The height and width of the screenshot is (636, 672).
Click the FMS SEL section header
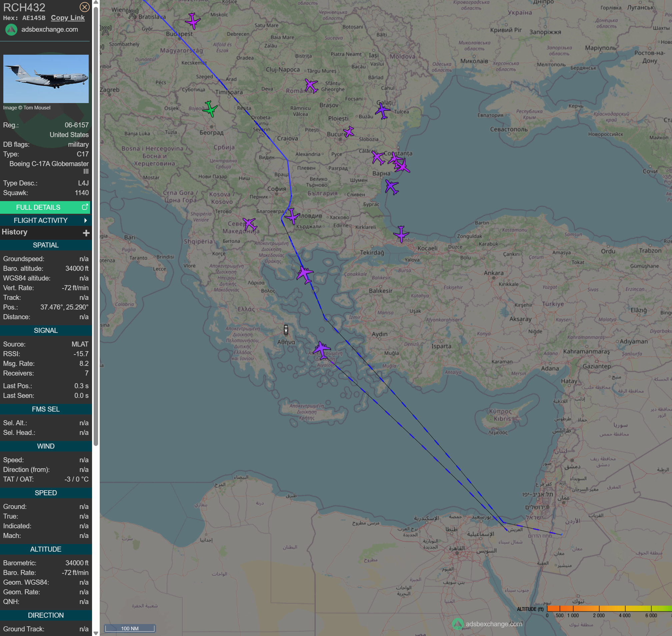point(46,409)
